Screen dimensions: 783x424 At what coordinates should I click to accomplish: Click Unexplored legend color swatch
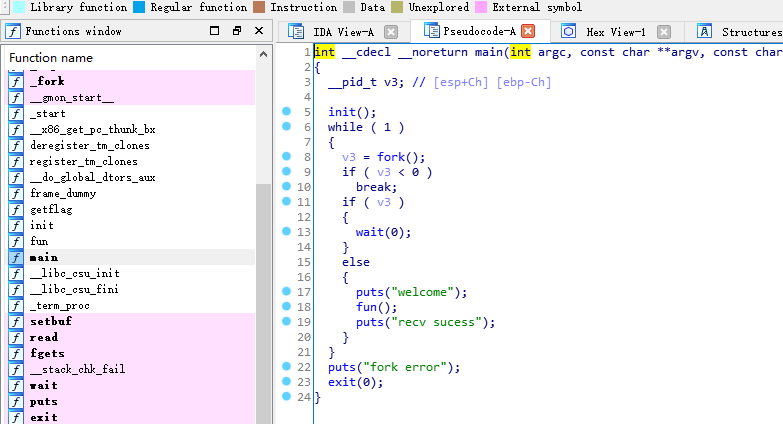(397, 7)
